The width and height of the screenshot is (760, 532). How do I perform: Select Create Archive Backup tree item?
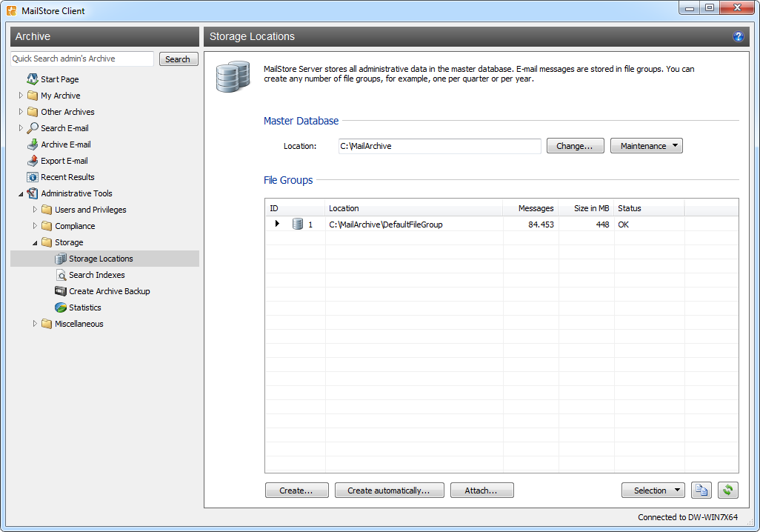(x=110, y=291)
